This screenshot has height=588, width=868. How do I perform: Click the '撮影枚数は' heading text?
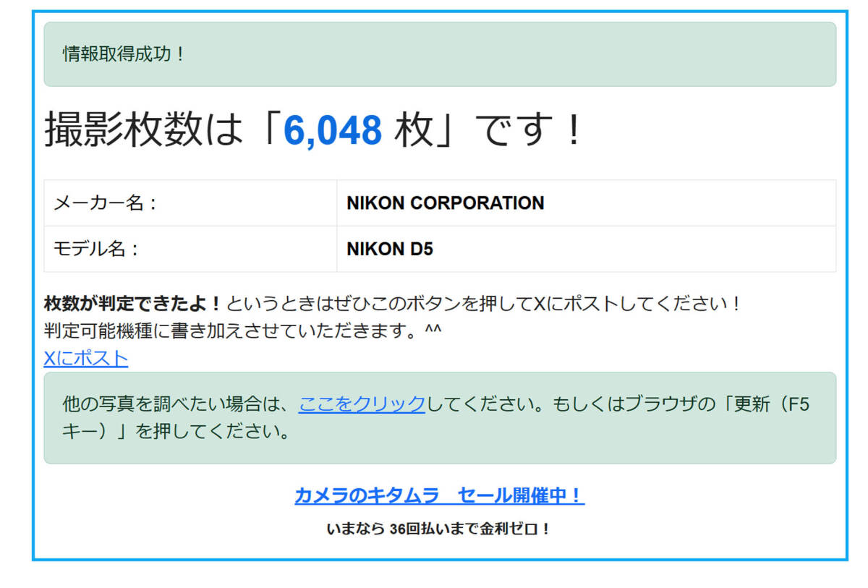click(x=142, y=130)
